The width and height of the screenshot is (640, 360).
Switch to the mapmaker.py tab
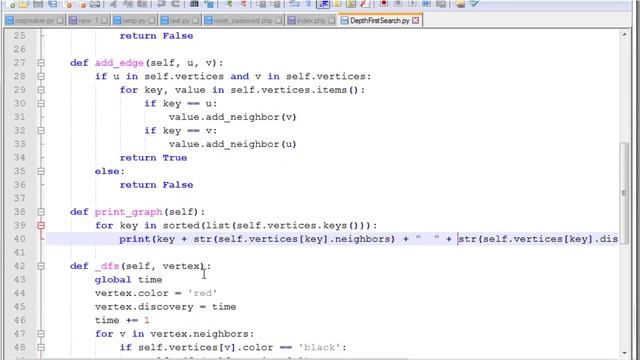(x=34, y=20)
